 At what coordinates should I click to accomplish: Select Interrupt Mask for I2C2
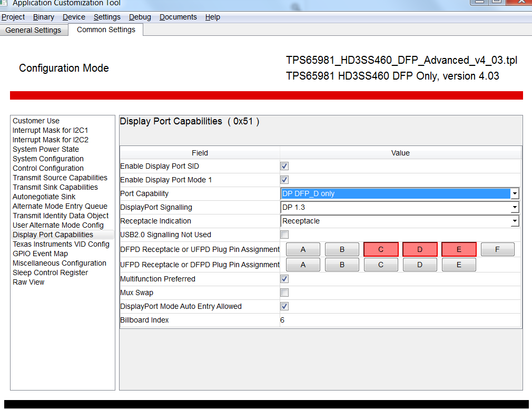click(x=50, y=140)
